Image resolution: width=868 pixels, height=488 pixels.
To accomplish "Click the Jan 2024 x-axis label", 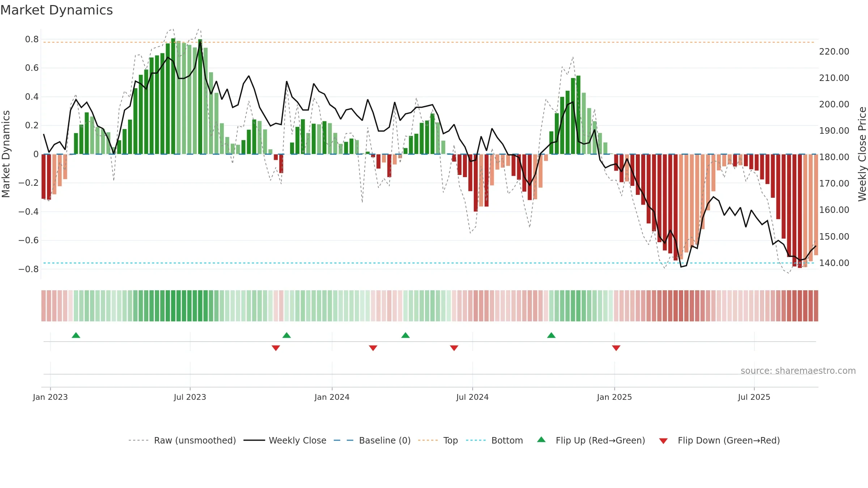I will [x=332, y=397].
